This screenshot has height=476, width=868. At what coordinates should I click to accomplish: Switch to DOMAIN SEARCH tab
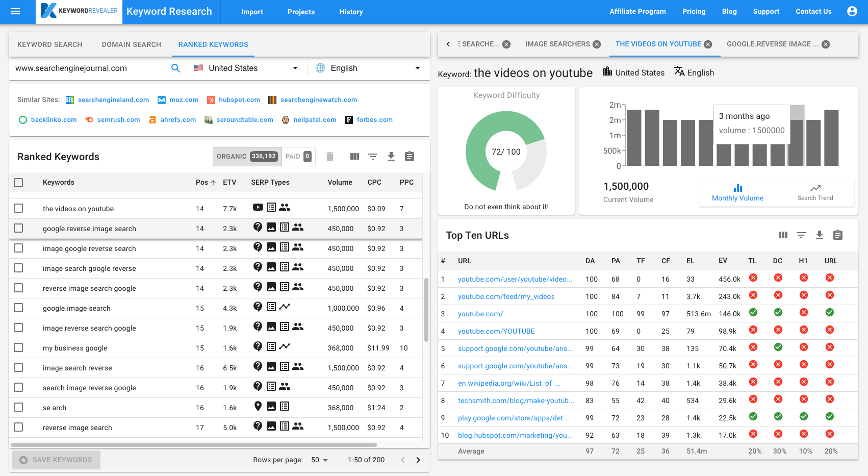coord(132,44)
